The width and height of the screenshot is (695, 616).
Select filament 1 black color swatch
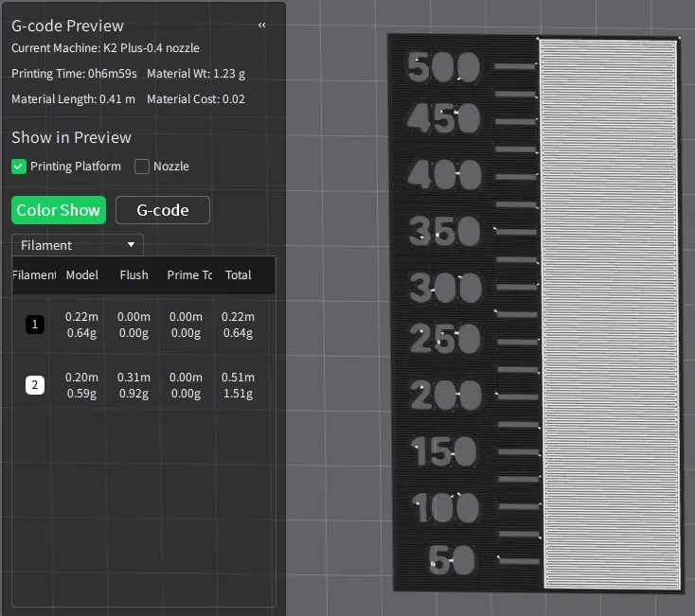point(35,325)
